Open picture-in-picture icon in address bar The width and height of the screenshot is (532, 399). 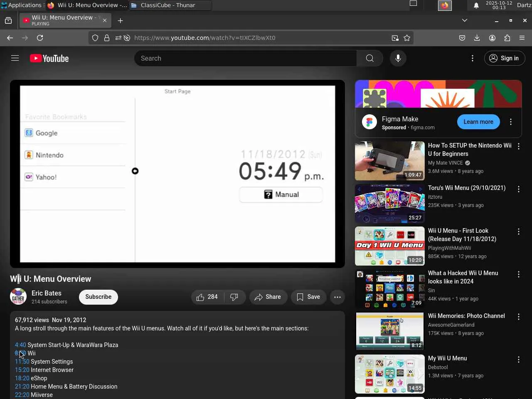pos(395,38)
